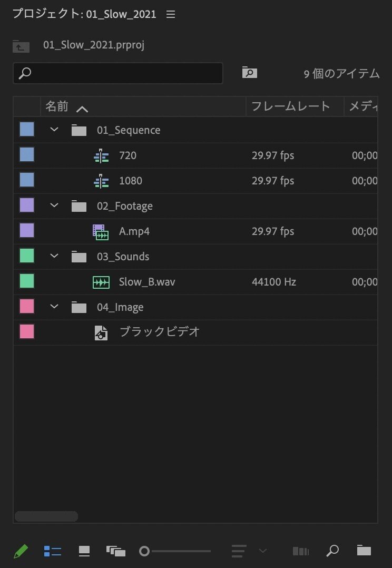Image resolution: width=392 pixels, height=568 pixels.
Task: Open the 720 sequence icon
Action: [x=102, y=155]
